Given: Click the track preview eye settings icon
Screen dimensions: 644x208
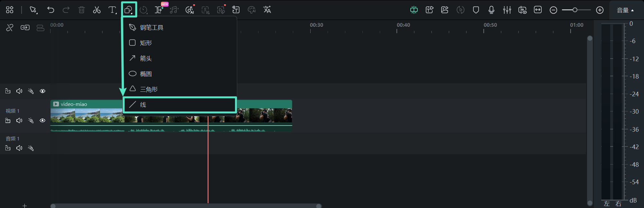Looking at the screenshot, I should pos(522,10).
